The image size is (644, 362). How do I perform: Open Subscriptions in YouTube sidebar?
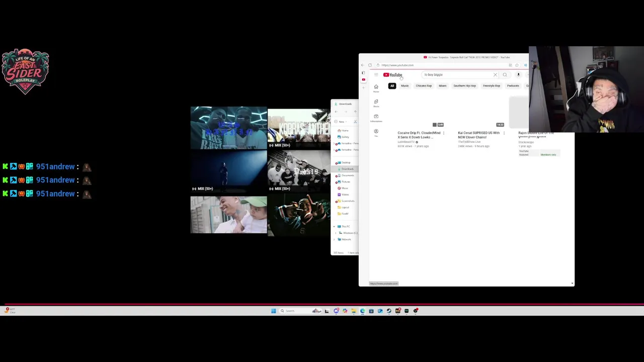[376, 118]
